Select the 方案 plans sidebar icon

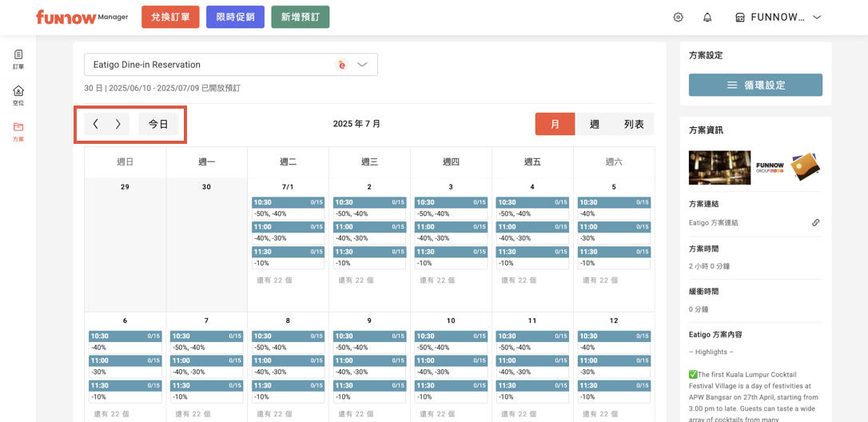pyautogui.click(x=18, y=131)
